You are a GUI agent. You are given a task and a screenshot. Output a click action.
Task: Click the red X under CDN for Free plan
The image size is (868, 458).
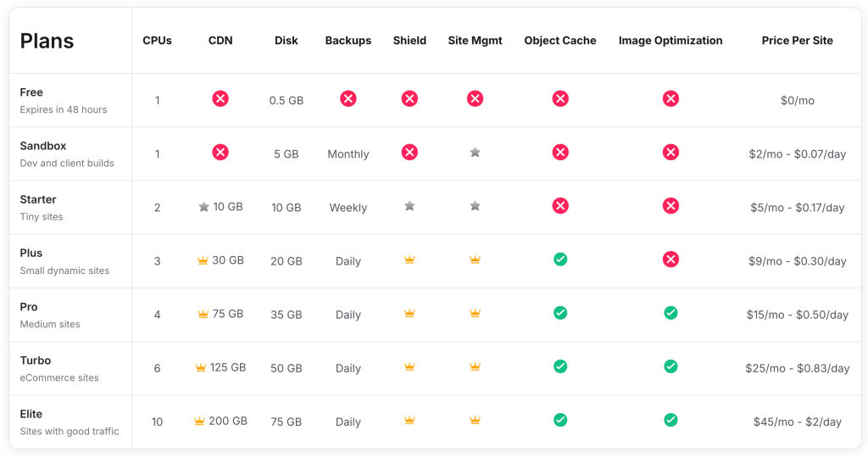click(220, 99)
